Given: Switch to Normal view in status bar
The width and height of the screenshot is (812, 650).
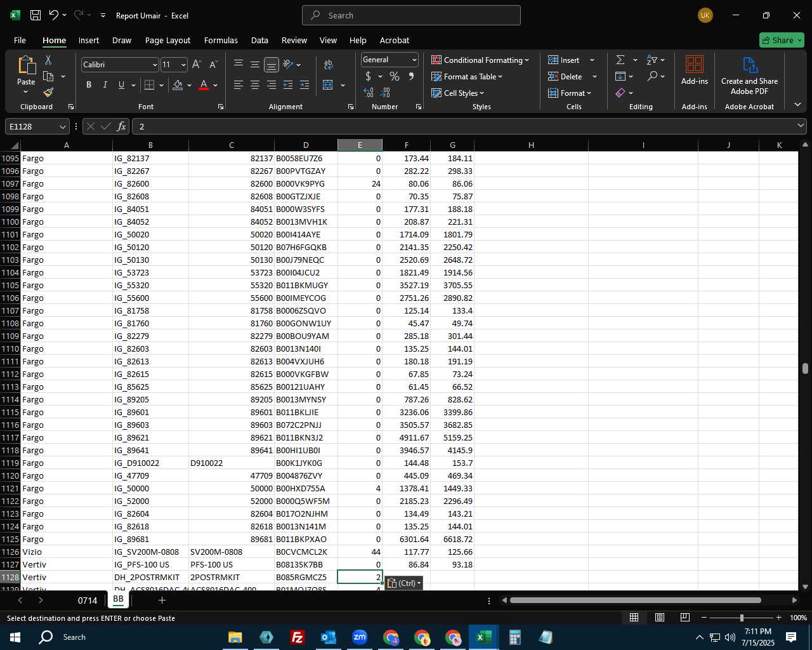Looking at the screenshot, I should tap(634, 617).
